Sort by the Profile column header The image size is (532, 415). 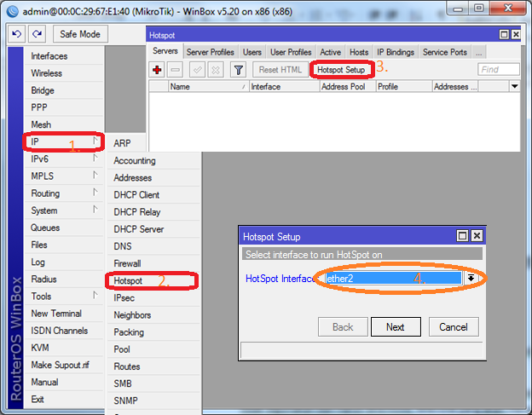404,86
